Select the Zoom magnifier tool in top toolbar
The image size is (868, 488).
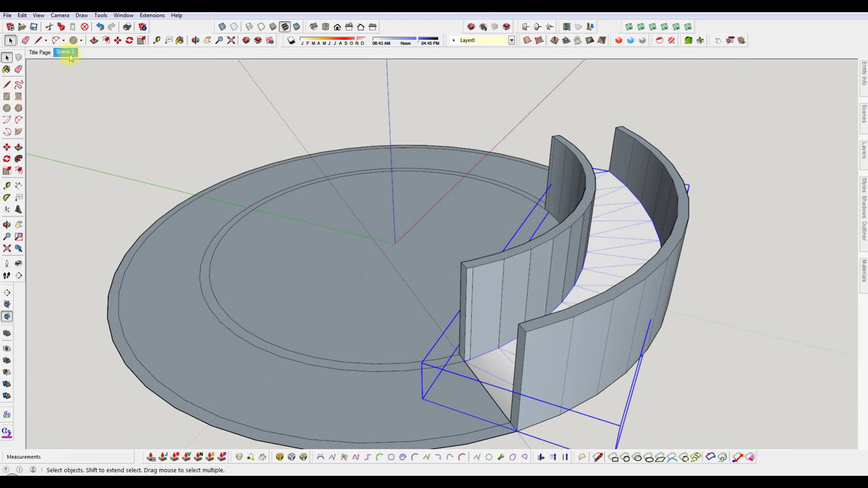[x=219, y=41]
